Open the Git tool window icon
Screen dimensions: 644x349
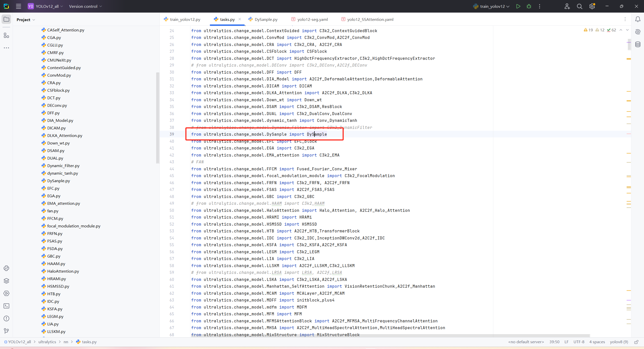point(6,331)
